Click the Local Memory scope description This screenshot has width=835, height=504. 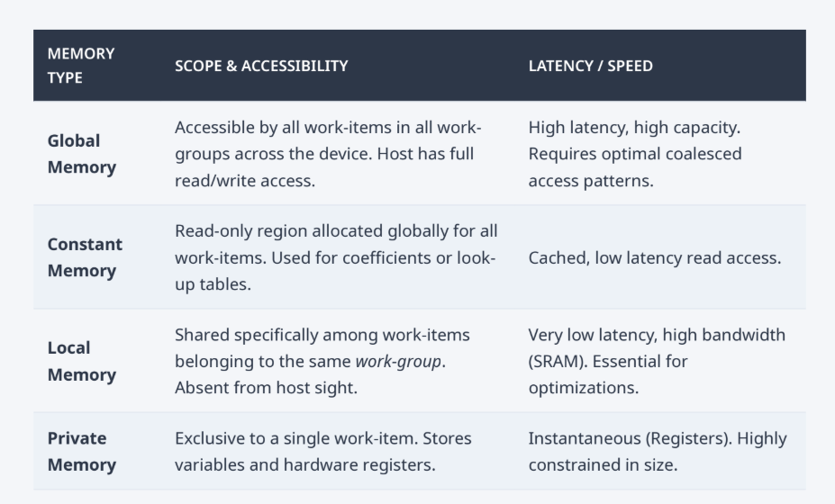coord(322,362)
